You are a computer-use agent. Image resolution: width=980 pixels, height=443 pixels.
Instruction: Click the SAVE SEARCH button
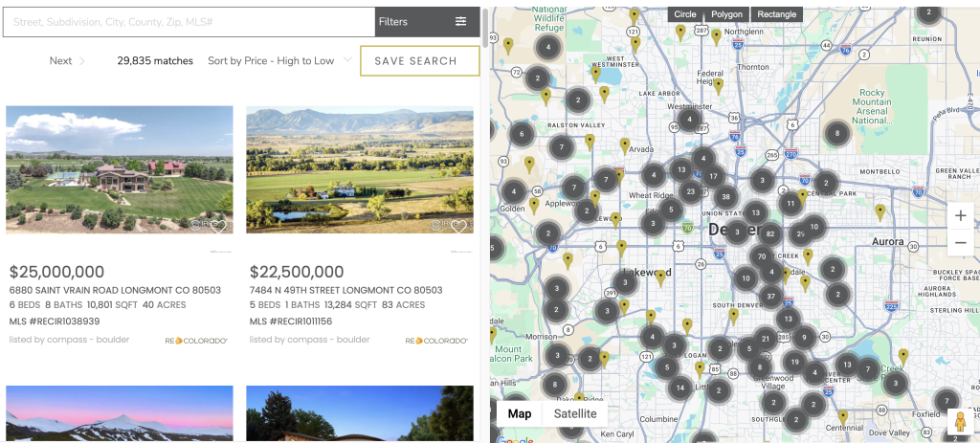(x=419, y=61)
